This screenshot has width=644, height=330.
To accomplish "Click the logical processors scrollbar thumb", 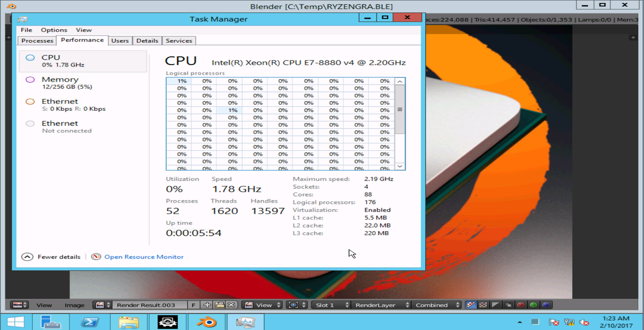I will (x=400, y=109).
